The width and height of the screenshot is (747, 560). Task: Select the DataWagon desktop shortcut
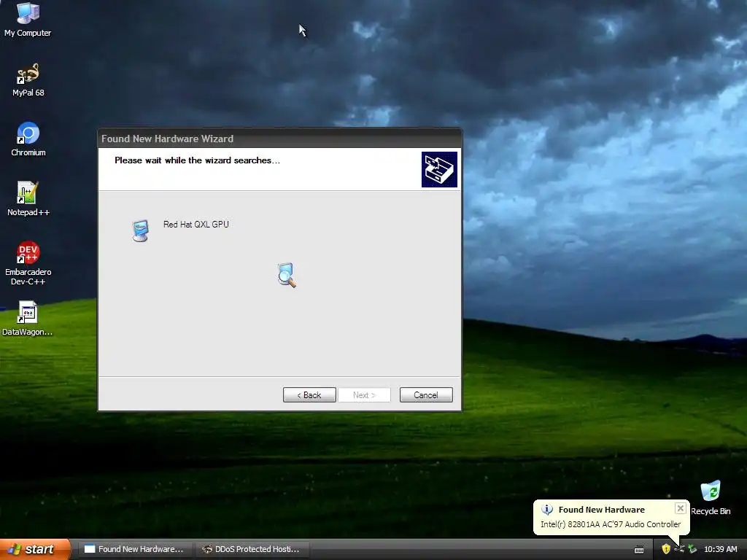(x=28, y=318)
